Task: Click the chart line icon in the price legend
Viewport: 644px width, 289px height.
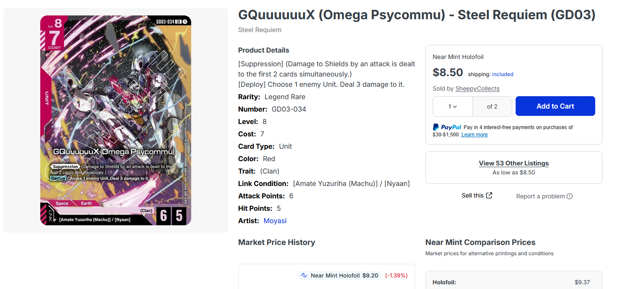Action: point(304,275)
